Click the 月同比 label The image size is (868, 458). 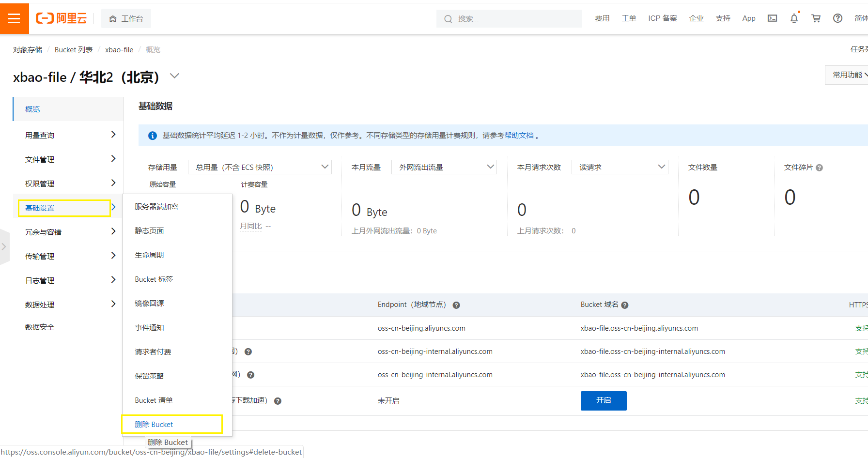[251, 226]
